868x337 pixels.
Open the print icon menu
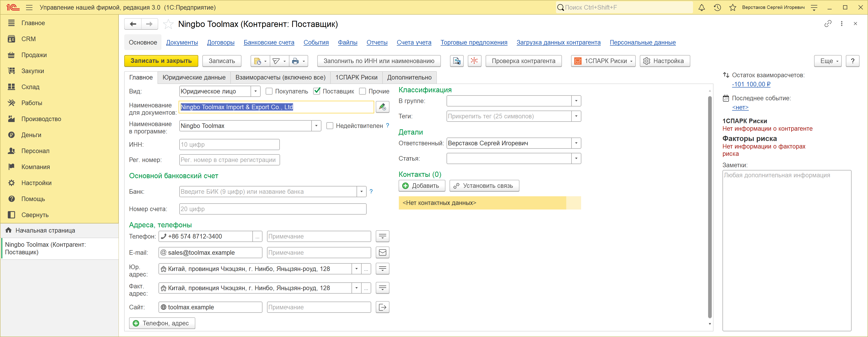click(299, 61)
